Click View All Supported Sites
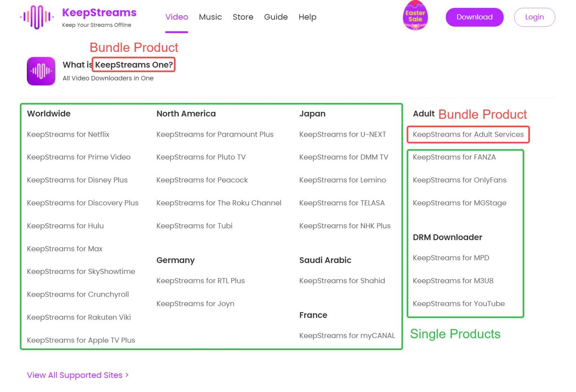Image resolution: width=576 pixels, height=392 pixels. (75, 375)
